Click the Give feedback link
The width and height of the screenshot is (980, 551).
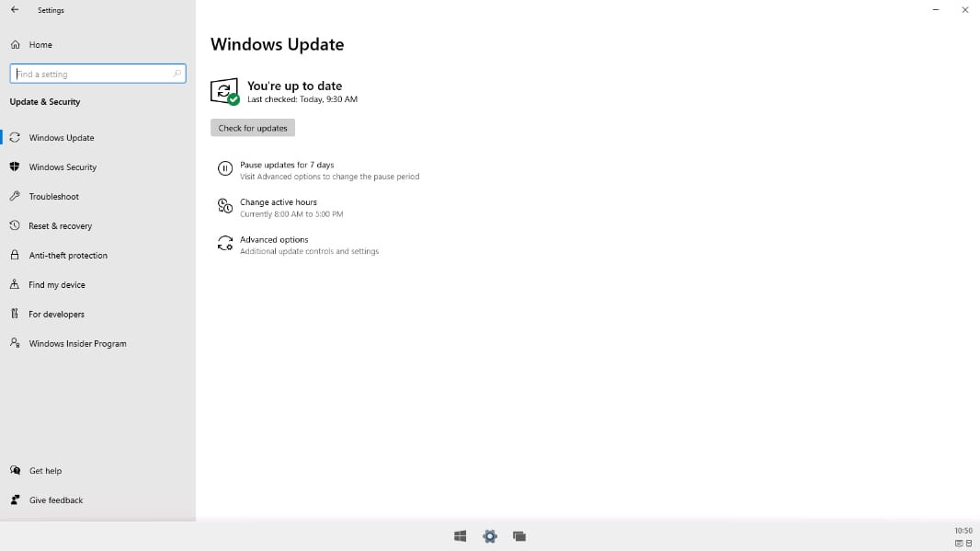55,499
